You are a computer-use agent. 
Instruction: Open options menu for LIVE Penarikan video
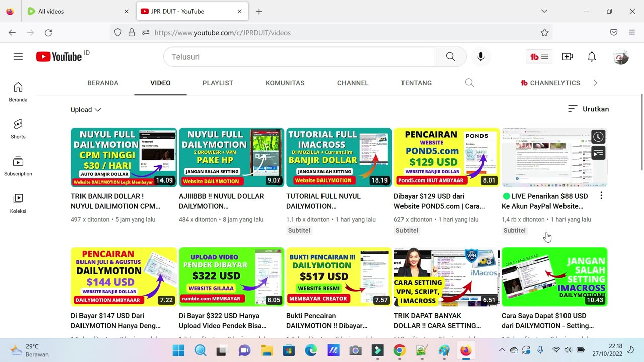click(x=601, y=196)
